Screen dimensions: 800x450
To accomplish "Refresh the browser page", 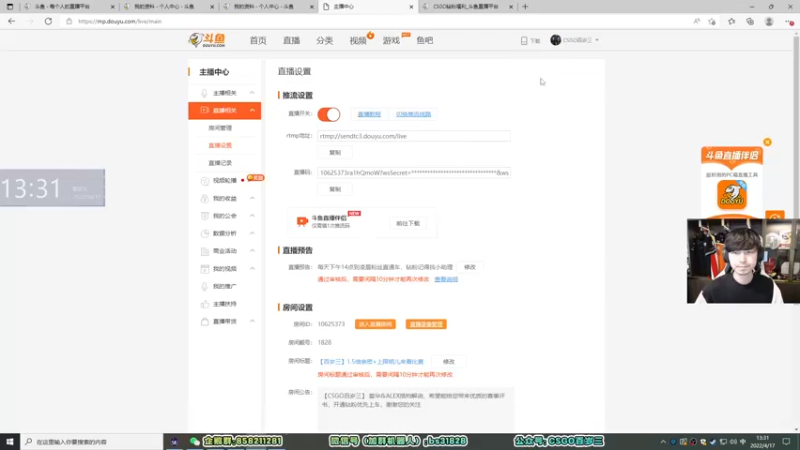I will (x=48, y=21).
